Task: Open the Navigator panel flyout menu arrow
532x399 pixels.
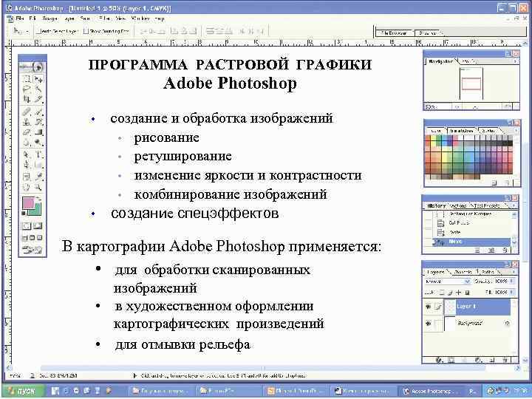Action: coord(516,61)
